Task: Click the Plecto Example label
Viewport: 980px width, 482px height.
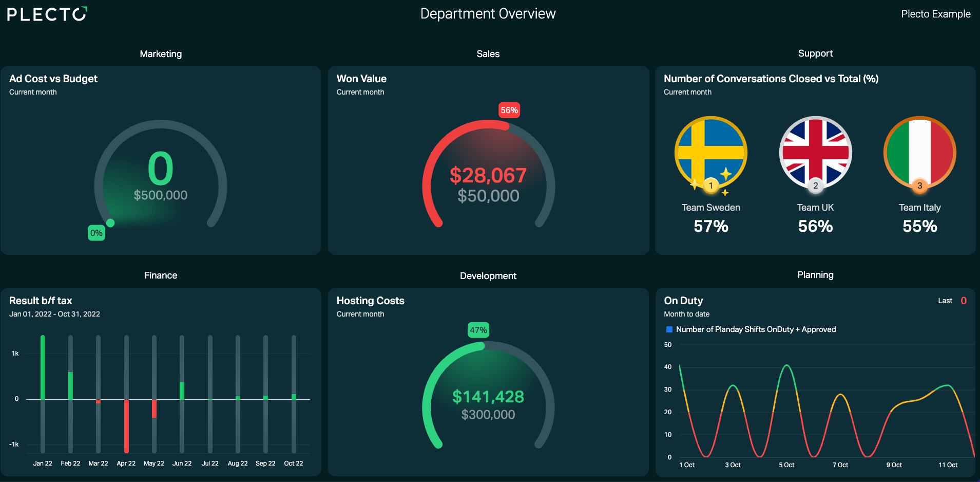Action: [936, 14]
